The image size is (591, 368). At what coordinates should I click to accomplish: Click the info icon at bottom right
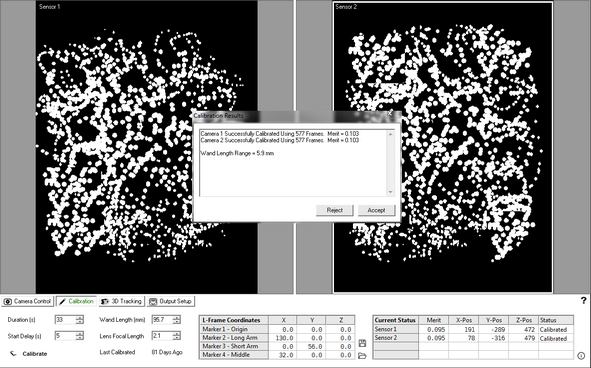click(581, 356)
